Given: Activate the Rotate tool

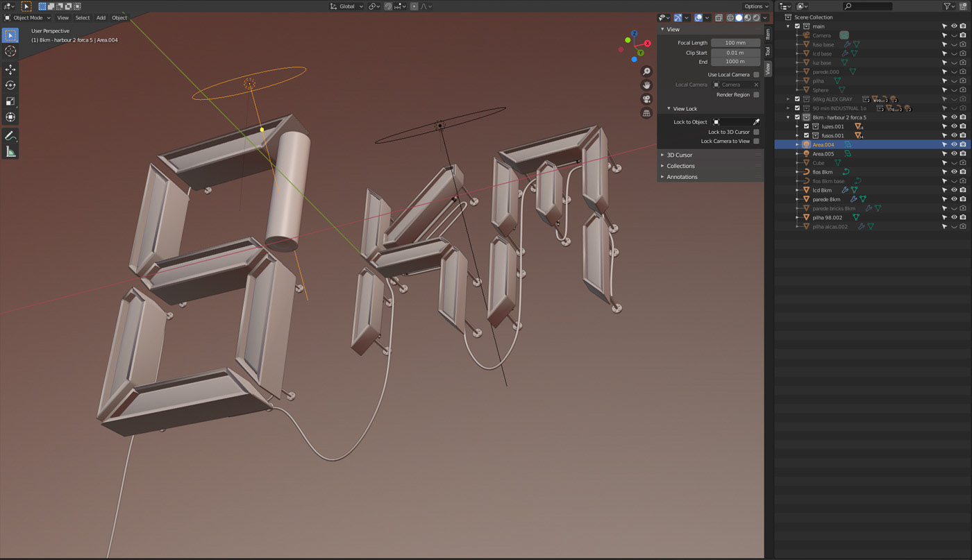Looking at the screenshot, I should 10,85.
